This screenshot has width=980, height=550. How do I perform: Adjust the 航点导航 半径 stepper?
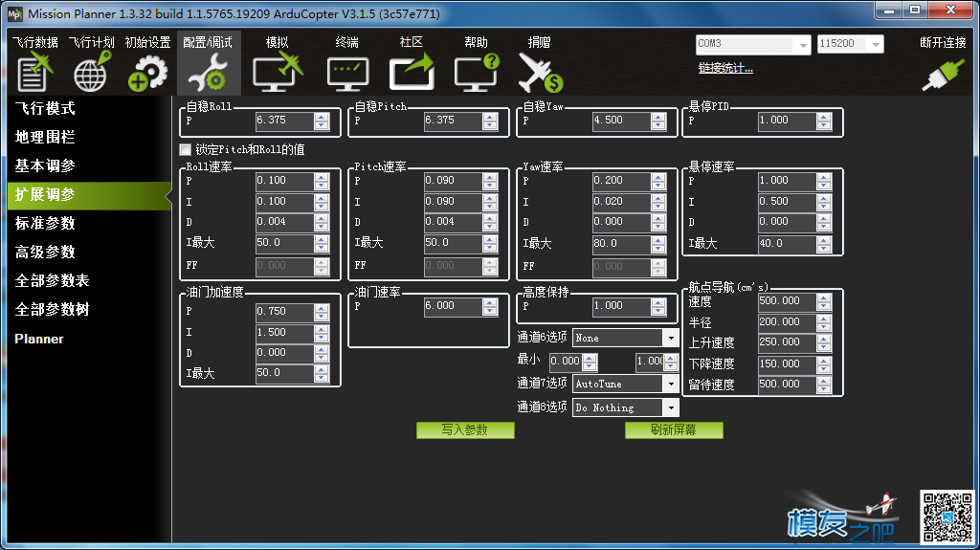(x=824, y=322)
